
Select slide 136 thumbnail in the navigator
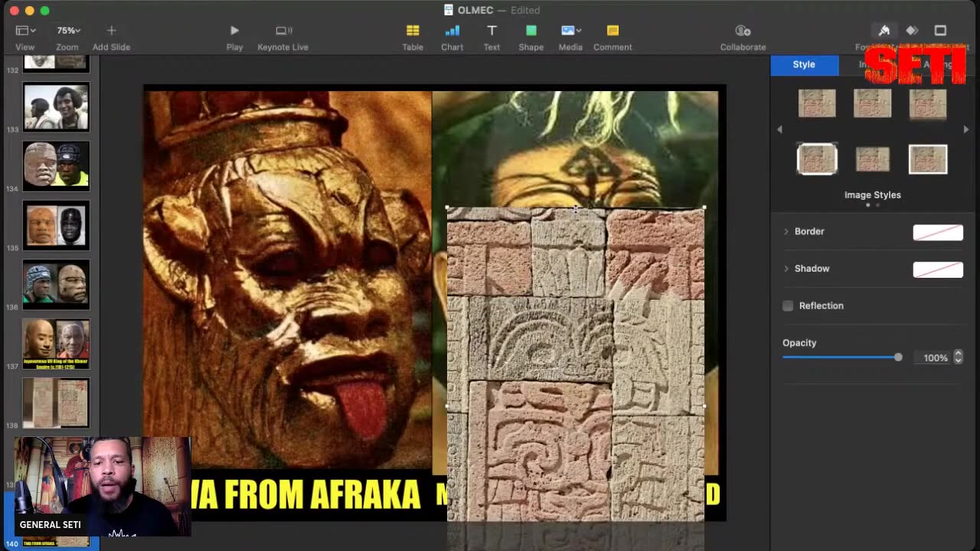56,285
